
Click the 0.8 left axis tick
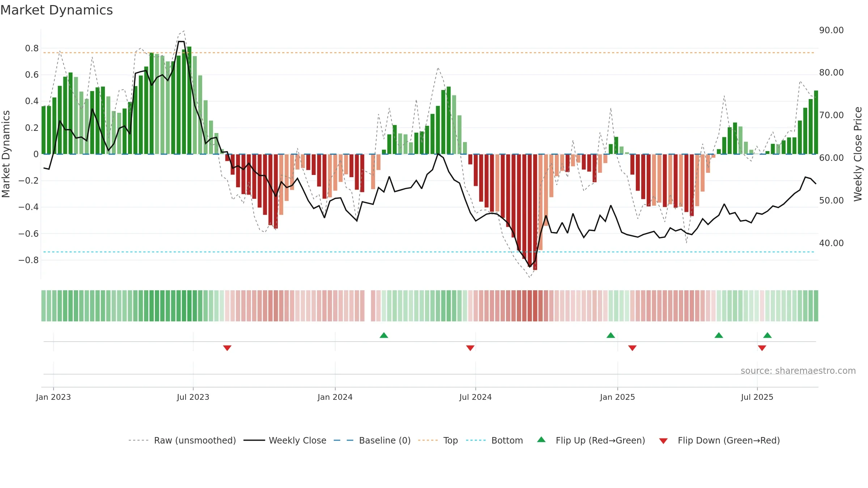[32, 48]
